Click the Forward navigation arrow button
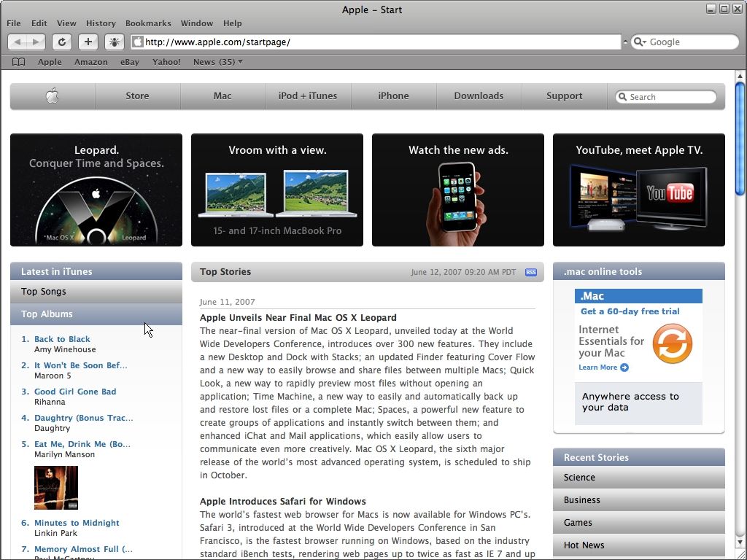 click(x=36, y=42)
